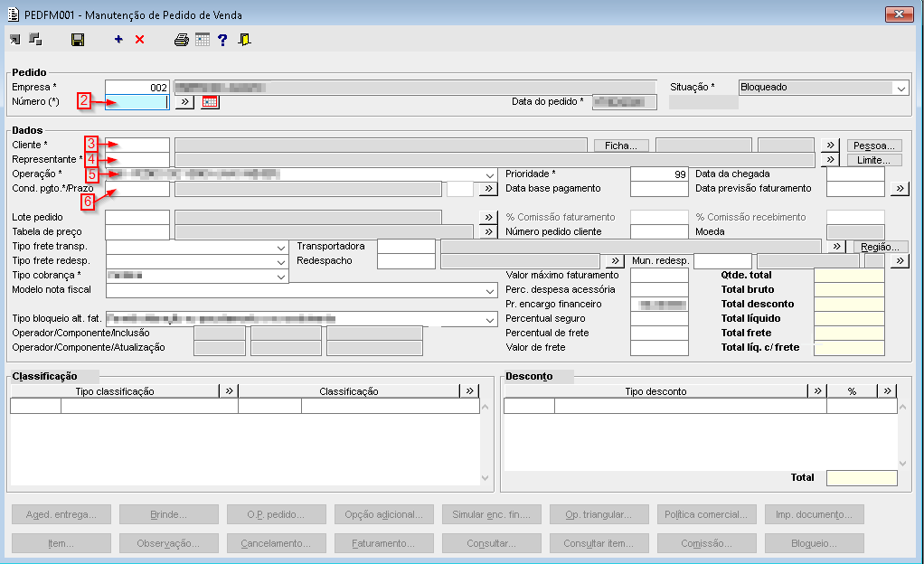Click arrows beside Tipo classificação header
The height and width of the screenshot is (564, 924).
pos(229,390)
